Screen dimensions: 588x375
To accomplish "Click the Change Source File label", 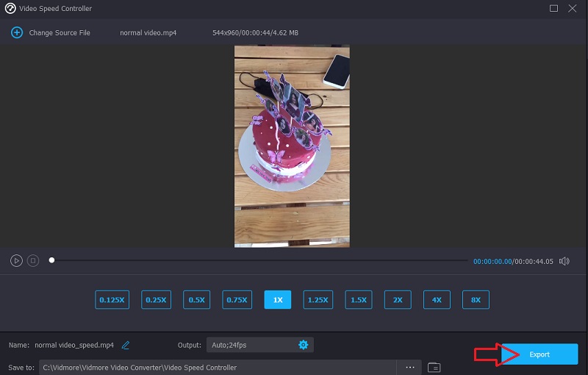I will coord(60,33).
